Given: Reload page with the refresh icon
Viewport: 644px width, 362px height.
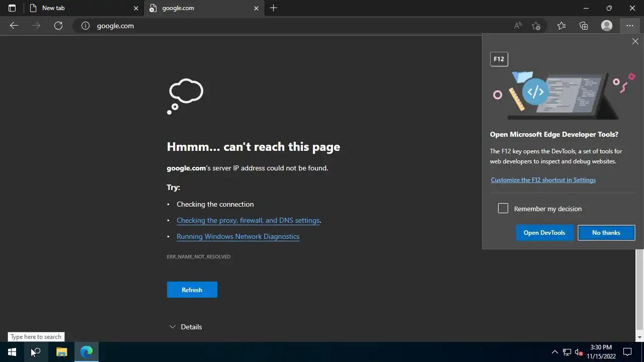Looking at the screenshot, I should coord(58,26).
